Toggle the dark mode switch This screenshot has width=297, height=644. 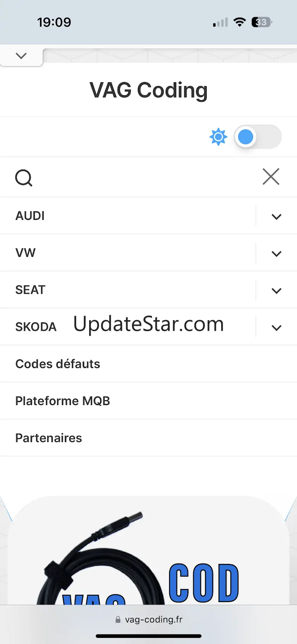click(x=257, y=137)
